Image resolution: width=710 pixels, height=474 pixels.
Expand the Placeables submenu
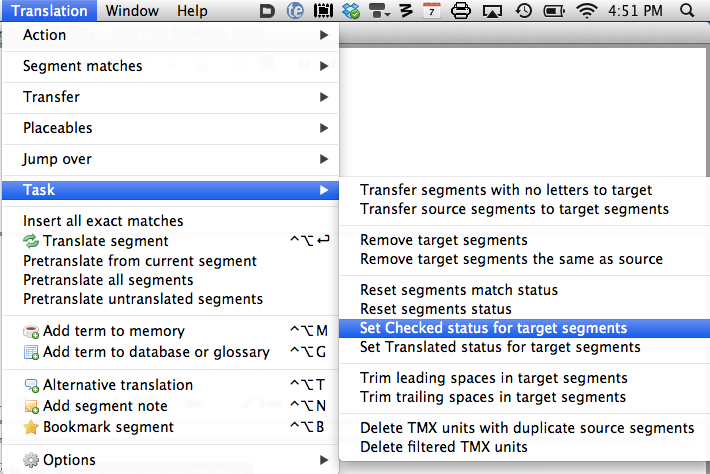tap(170, 128)
